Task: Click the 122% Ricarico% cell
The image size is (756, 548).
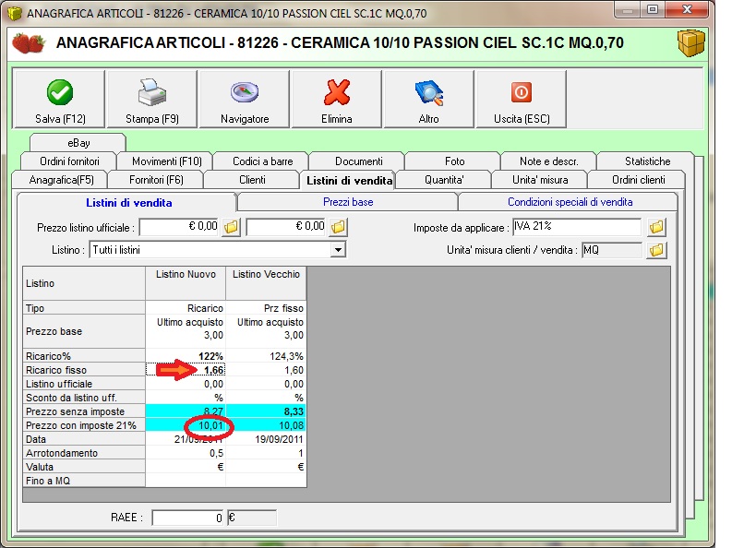Action: (x=186, y=356)
